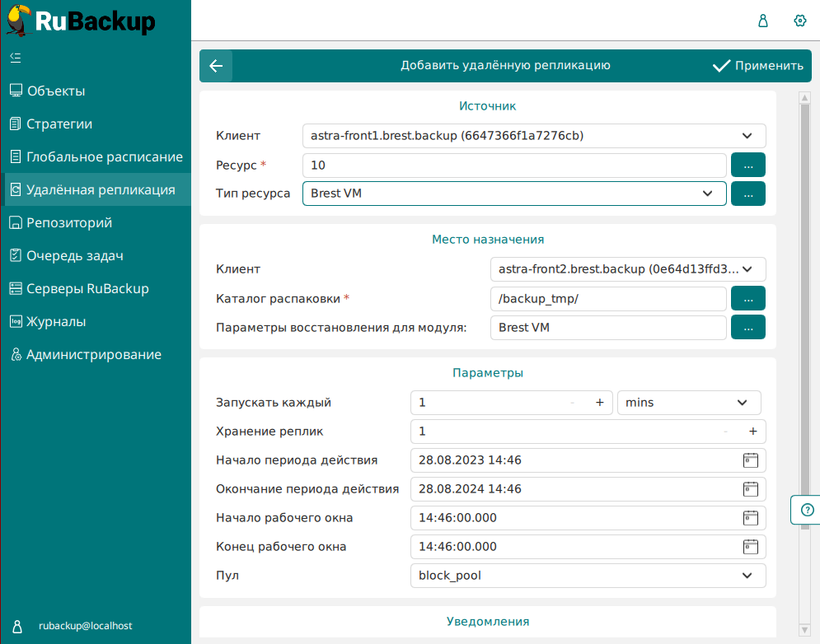
Task: Expand the Пул block_pool dropdown
Action: tap(747, 576)
